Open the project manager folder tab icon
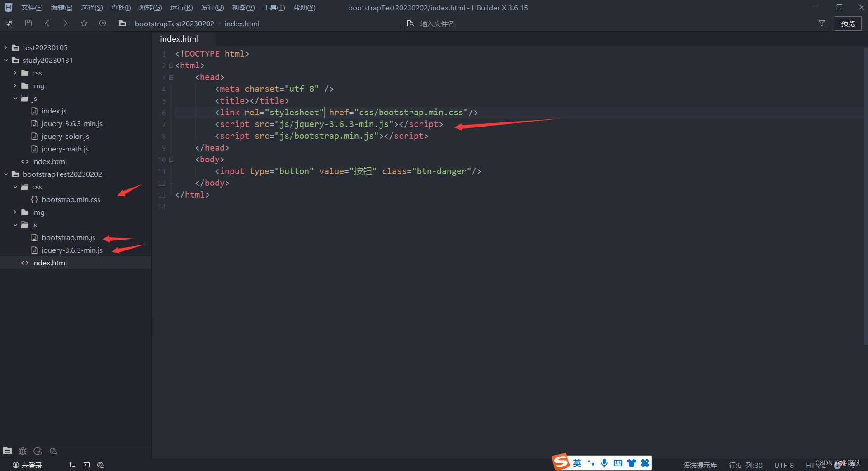Screen dimensions: 868x471 tap(7, 451)
